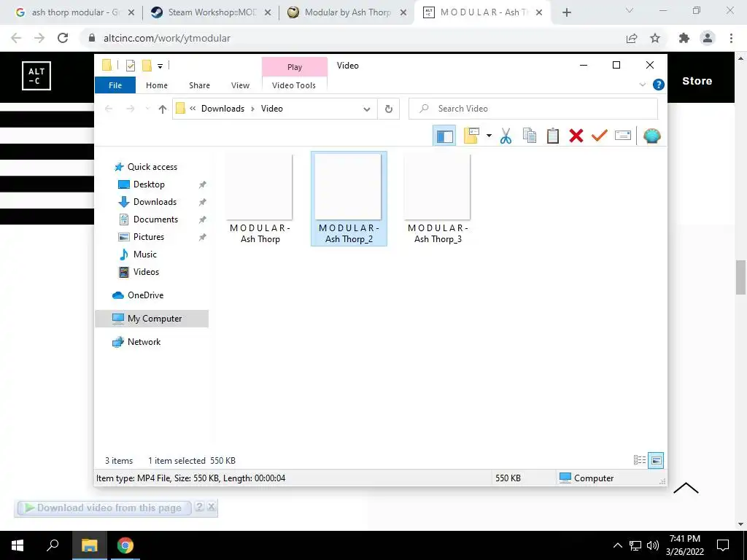The height and width of the screenshot is (560, 747).
Task: Expand the ribbon with the chevron
Action: click(642, 85)
